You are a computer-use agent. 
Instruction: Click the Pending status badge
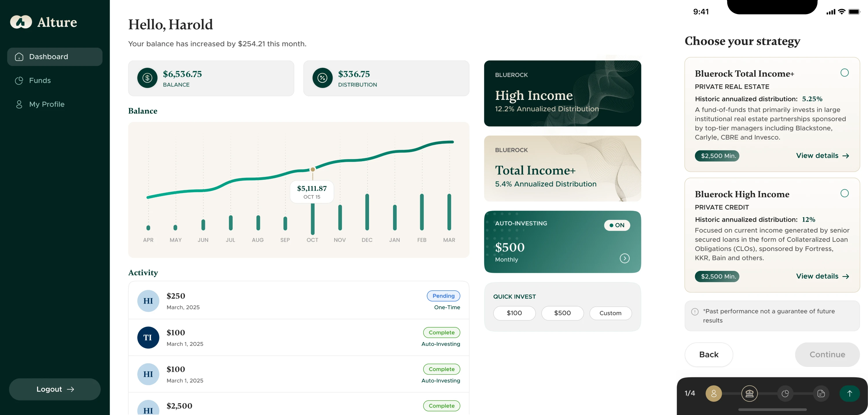(x=443, y=296)
